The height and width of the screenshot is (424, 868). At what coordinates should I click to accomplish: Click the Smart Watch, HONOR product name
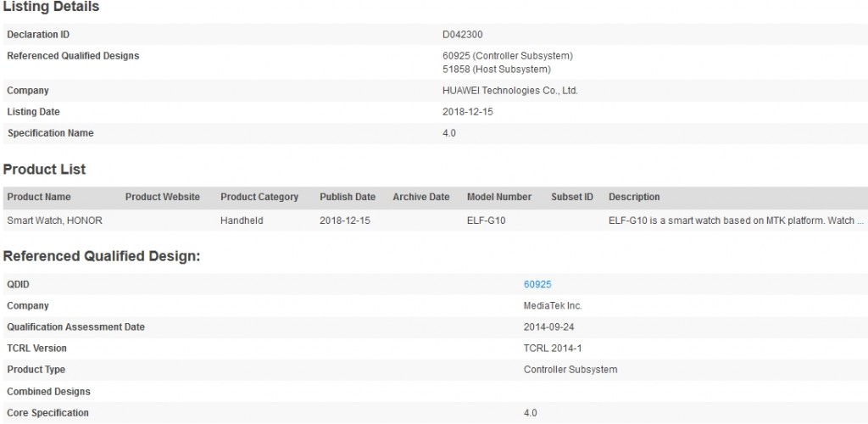[x=55, y=220]
